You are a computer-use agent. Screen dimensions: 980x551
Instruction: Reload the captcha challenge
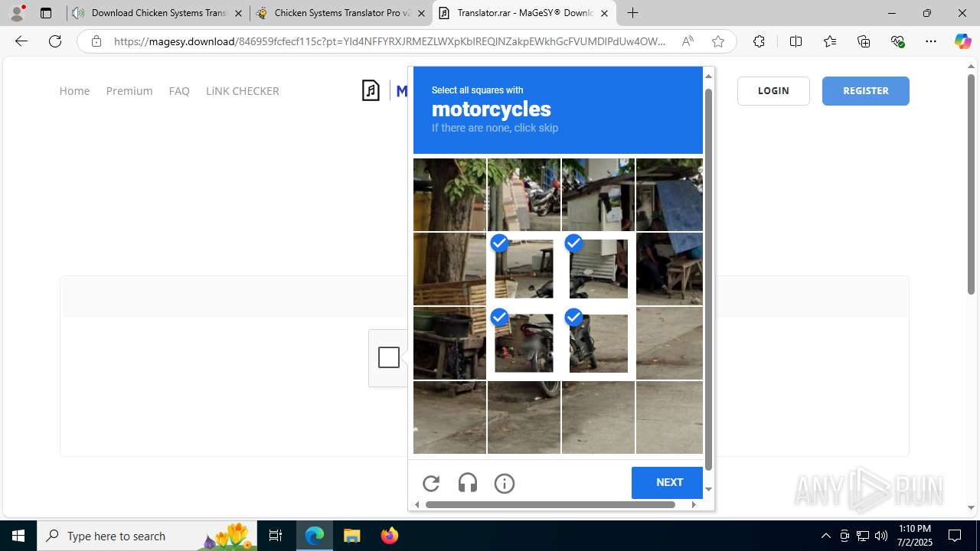(x=431, y=483)
